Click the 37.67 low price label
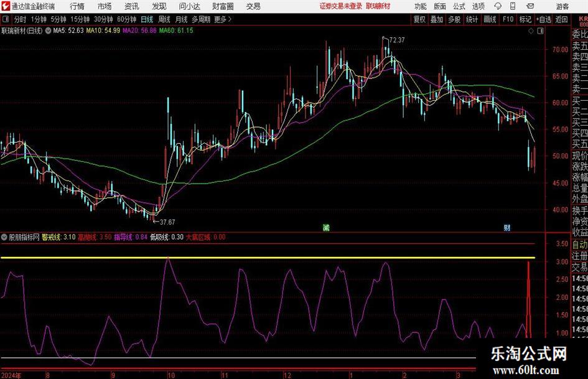588x379 pixels. coord(167,222)
